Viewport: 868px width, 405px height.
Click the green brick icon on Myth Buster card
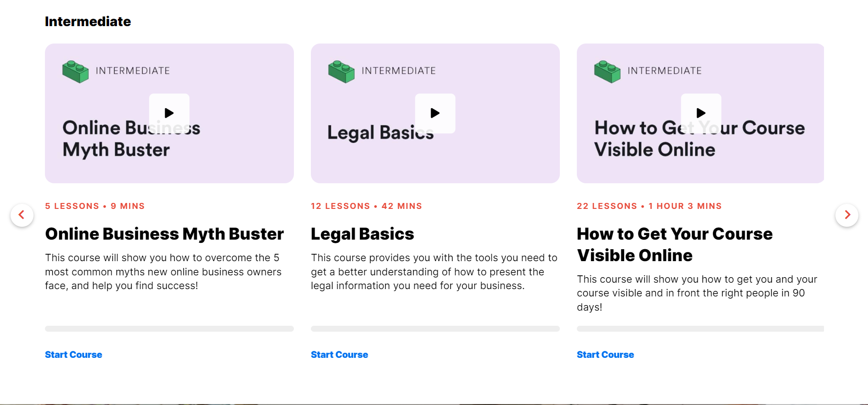(x=75, y=71)
